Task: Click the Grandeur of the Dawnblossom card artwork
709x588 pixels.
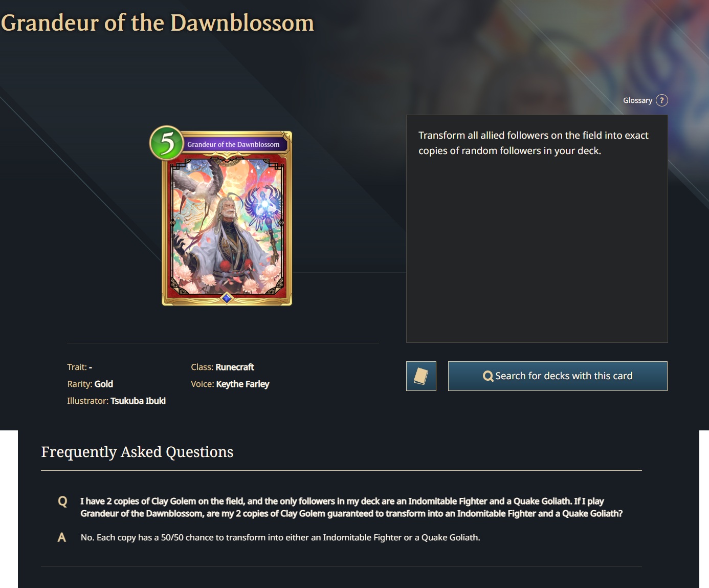Action: (x=227, y=226)
